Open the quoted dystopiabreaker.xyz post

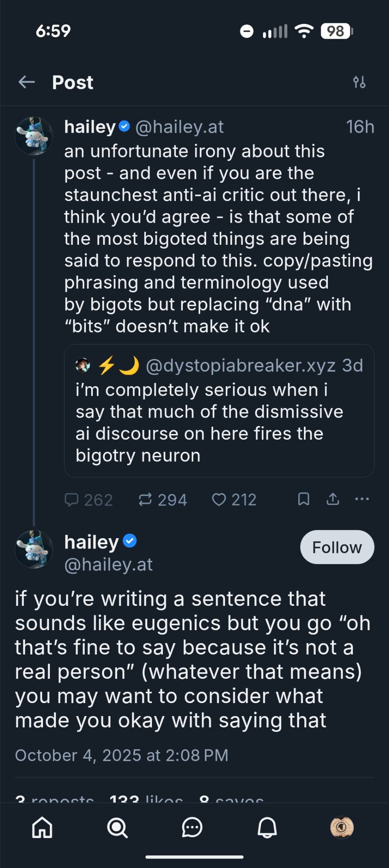point(219,422)
